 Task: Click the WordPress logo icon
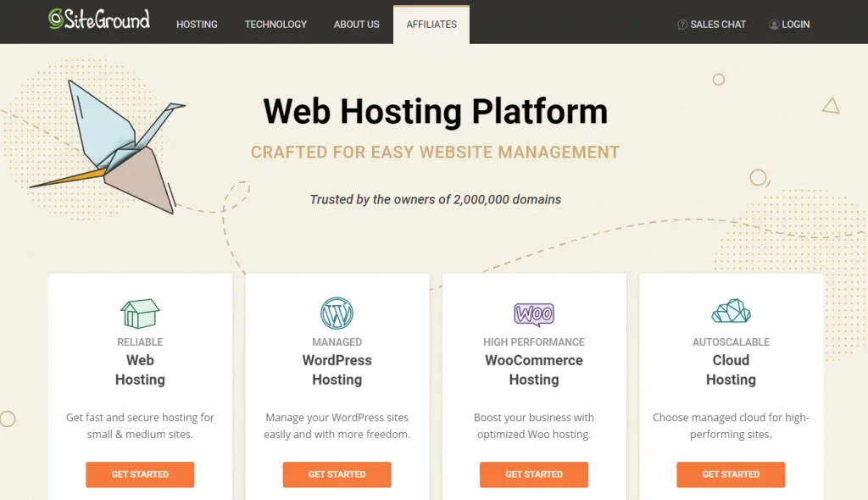pyautogui.click(x=337, y=314)
